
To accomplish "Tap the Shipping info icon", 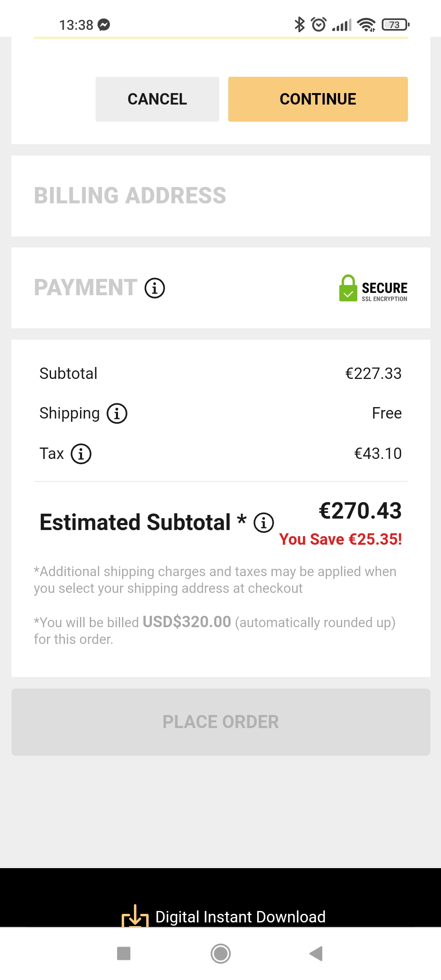I will tap(117, 414).
